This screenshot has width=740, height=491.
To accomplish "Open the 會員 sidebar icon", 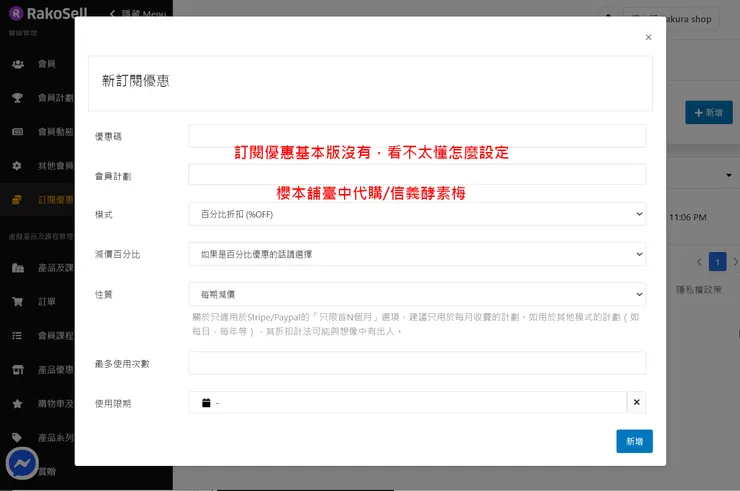I will (18, 64).
